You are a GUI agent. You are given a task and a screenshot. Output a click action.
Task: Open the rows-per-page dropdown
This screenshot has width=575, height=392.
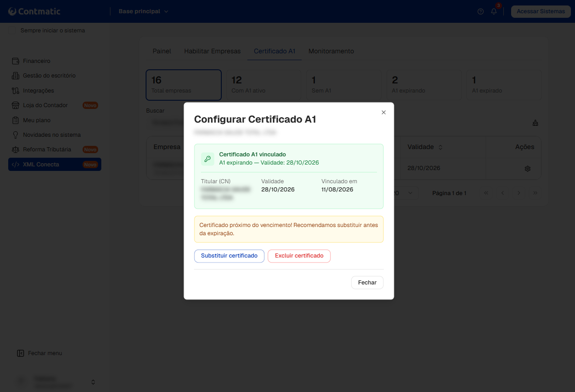click(x=406, y=193)
